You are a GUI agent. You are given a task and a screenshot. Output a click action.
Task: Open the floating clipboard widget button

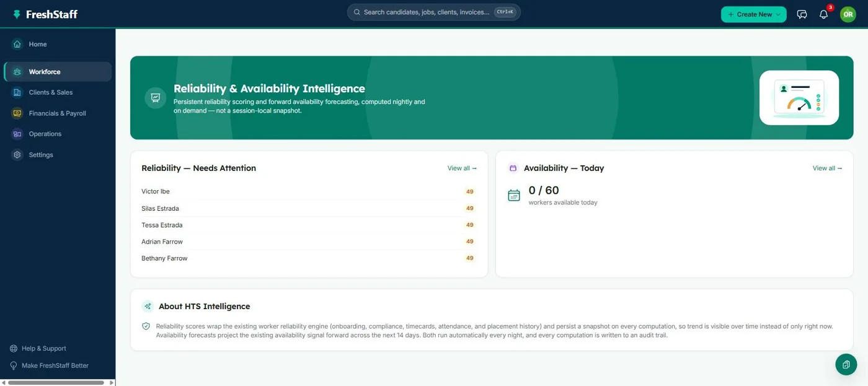(846, 364)
